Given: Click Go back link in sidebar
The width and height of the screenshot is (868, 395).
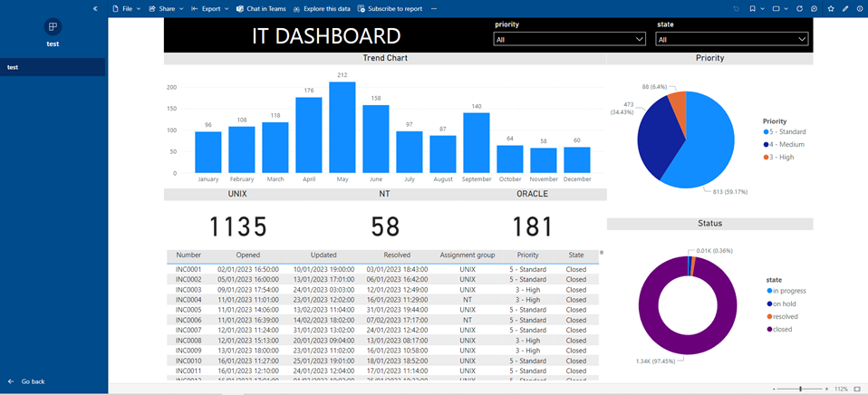Looking at the screenshot, I should coord(33,381).
